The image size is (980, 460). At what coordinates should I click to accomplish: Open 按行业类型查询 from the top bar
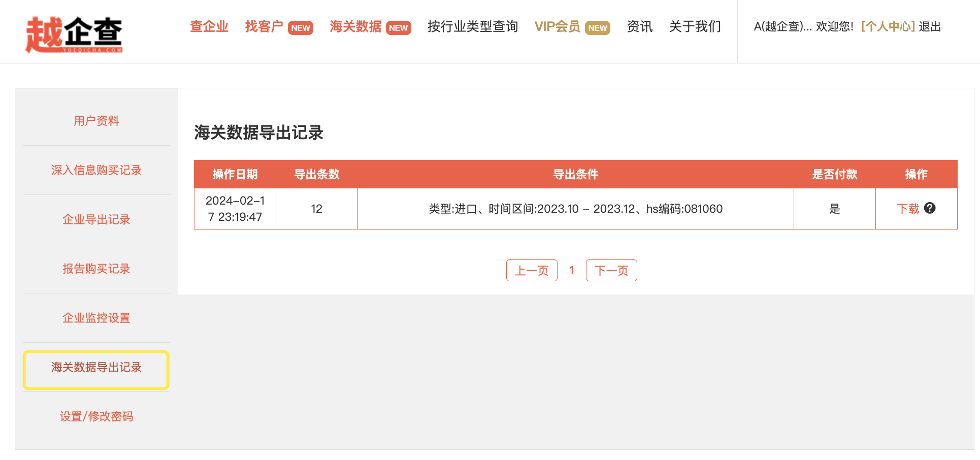click(473, 27)
